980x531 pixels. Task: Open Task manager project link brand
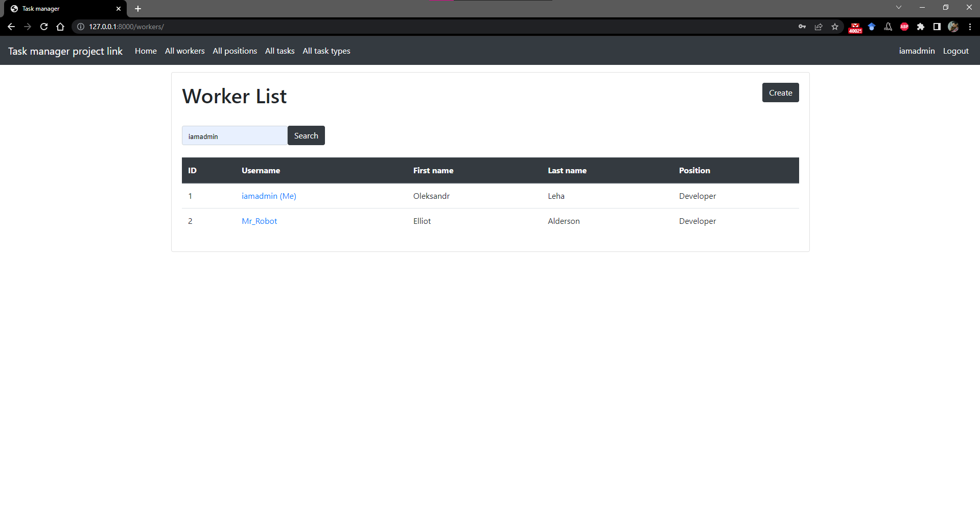click(65, 51)
